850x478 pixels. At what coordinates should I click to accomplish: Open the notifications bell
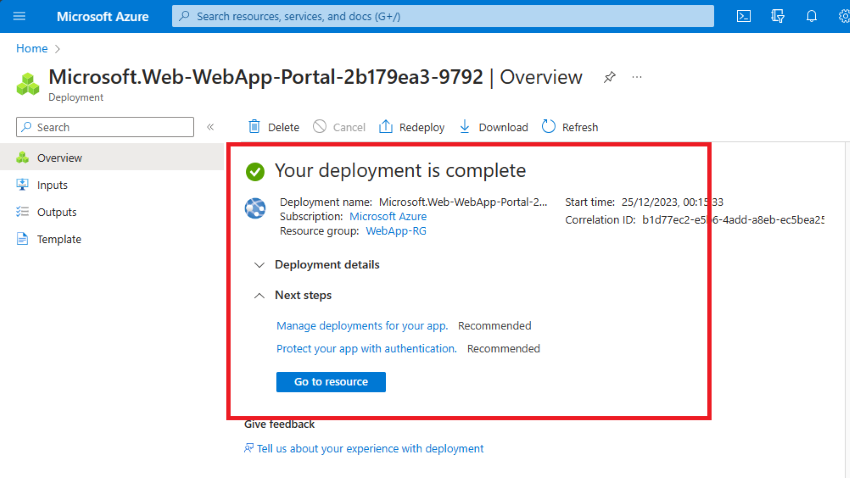coord(812,16)
